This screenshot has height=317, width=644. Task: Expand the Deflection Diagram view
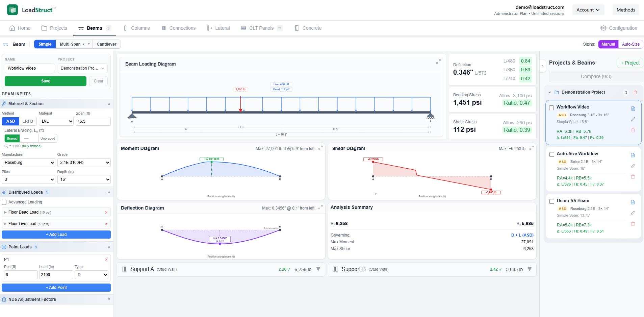tap(320, 207)
